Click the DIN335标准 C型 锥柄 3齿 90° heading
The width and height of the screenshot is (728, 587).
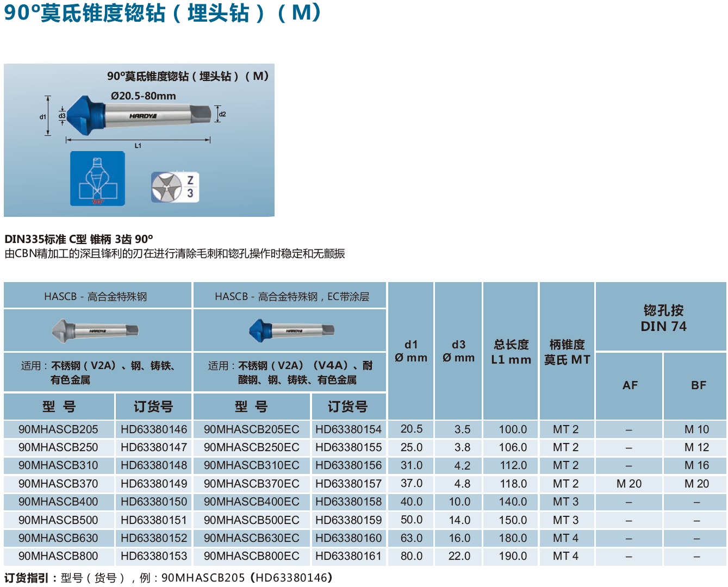click(79, 239)
